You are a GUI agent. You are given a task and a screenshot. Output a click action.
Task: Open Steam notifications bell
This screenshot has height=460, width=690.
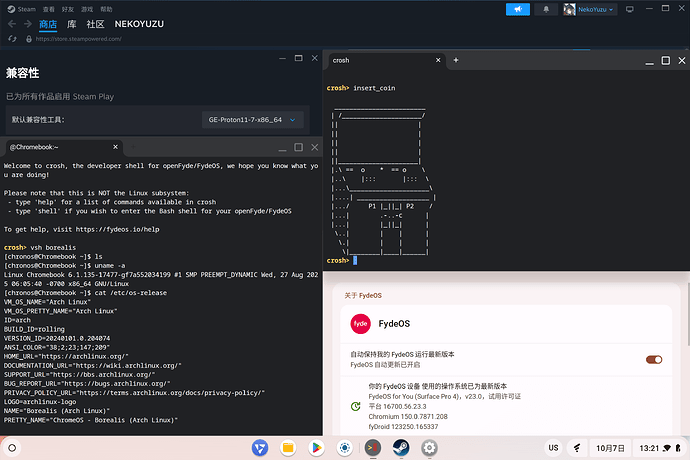[x=546, y=9]
